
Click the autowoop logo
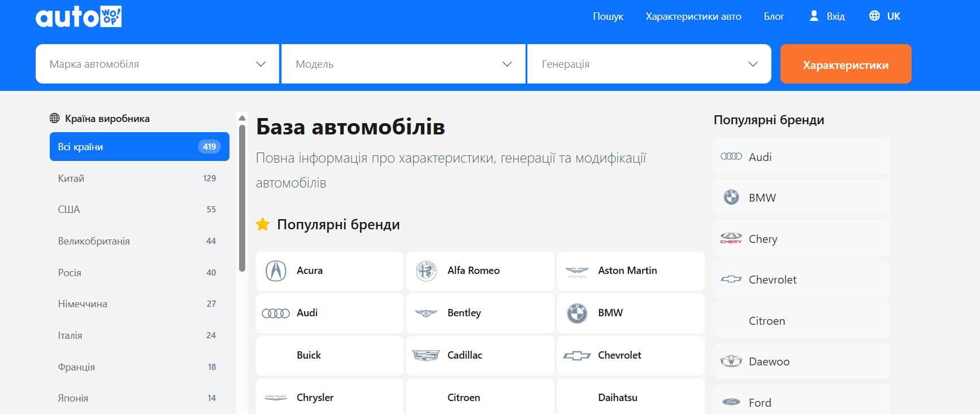click(x=79, y=16)
